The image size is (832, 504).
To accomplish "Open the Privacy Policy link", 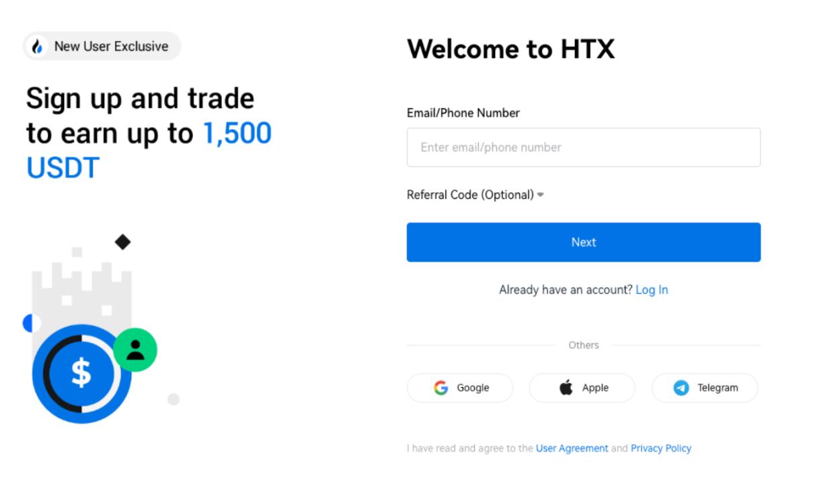I will pyautogui.click(x=660, y=448).
